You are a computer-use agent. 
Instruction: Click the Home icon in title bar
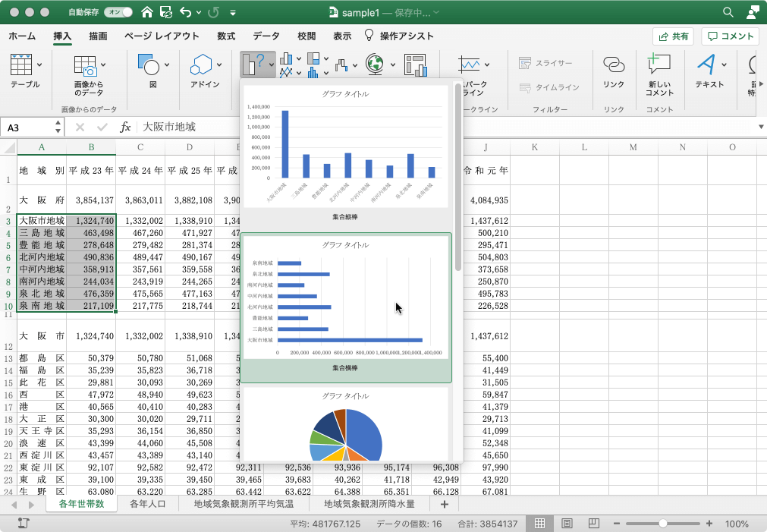pos(146,12)
